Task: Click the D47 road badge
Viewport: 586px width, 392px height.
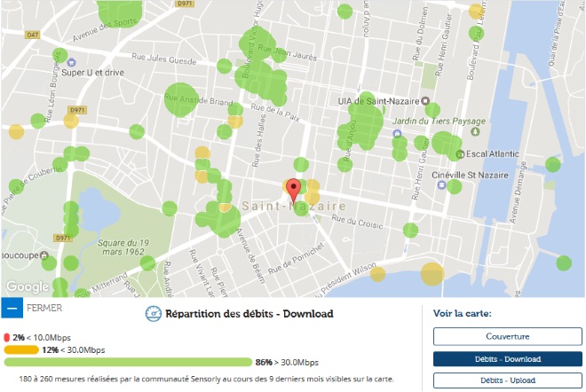Action: pyautogui.click(x=32, y=35)
